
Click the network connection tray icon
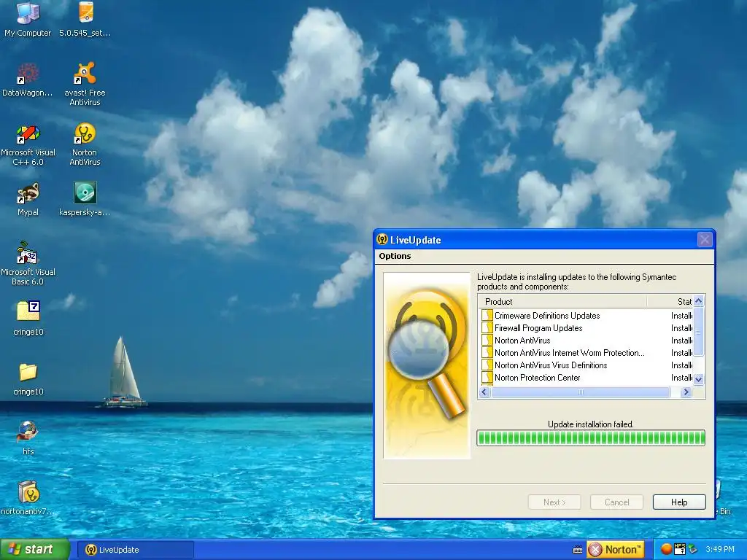692,550
